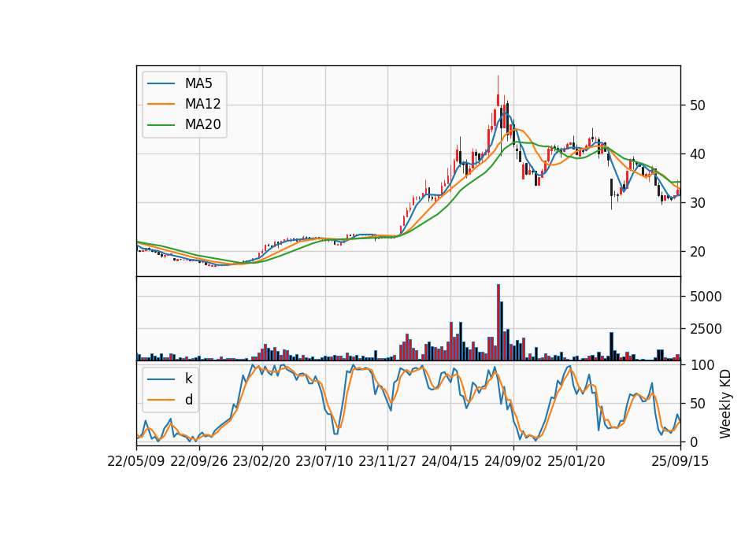Screen dimensions: 756x543
Task: Click the Weekly KD axis title
Action: 725,404
